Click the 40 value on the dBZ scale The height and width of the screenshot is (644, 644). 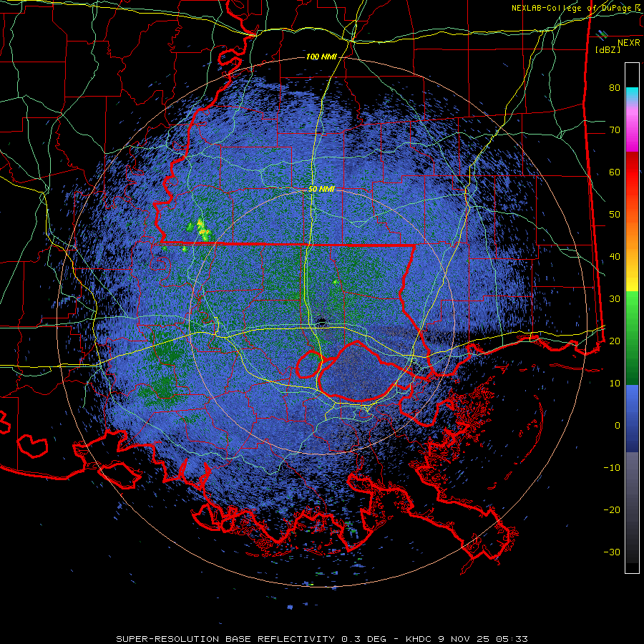click(615, 257)
